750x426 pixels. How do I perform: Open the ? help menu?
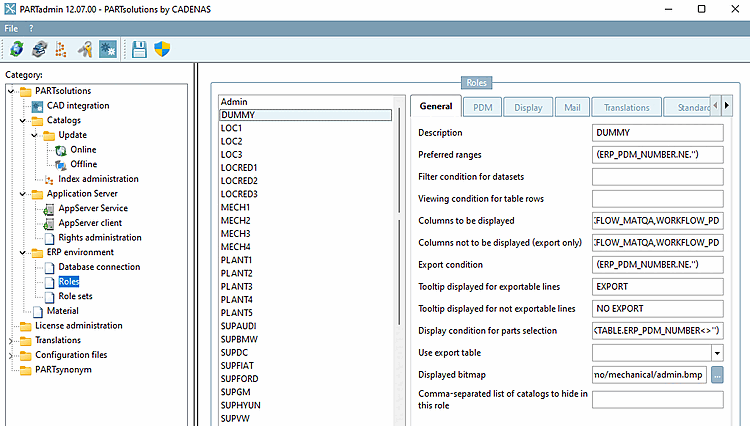coord(31,28)
